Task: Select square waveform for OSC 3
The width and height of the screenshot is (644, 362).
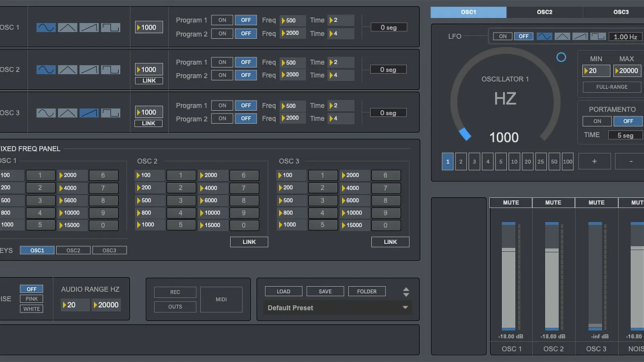Action: pos(110,113)
